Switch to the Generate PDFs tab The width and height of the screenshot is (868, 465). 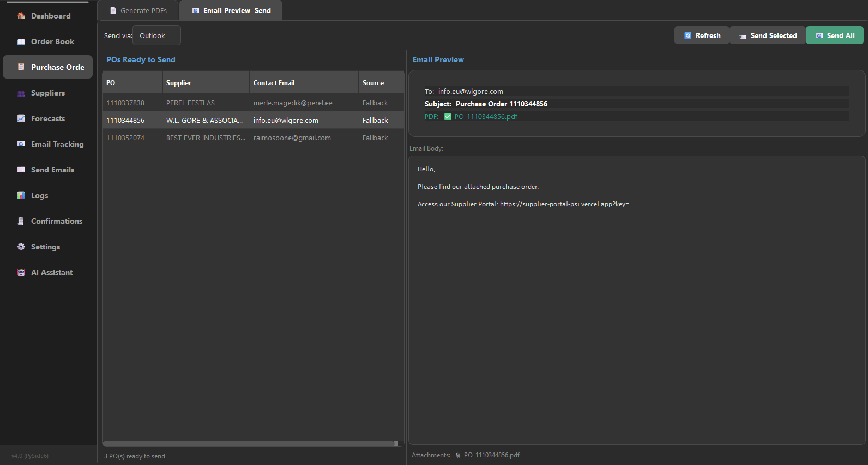tap(138, 10)
